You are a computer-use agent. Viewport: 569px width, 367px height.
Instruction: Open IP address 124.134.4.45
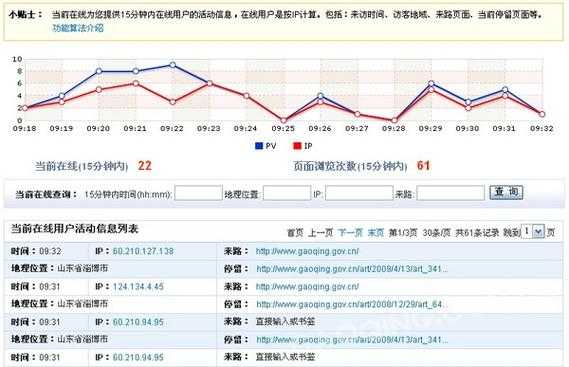[x=138, y=287]
